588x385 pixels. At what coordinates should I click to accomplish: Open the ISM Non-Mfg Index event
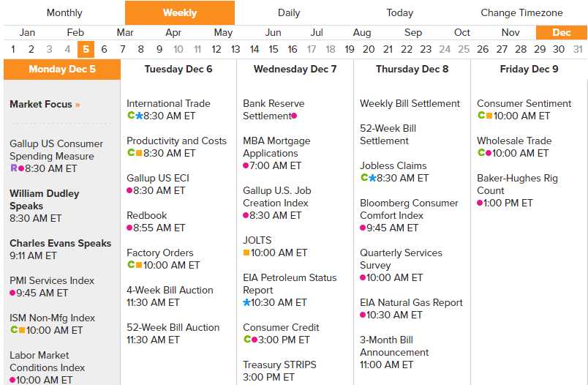tap(52, 318)
